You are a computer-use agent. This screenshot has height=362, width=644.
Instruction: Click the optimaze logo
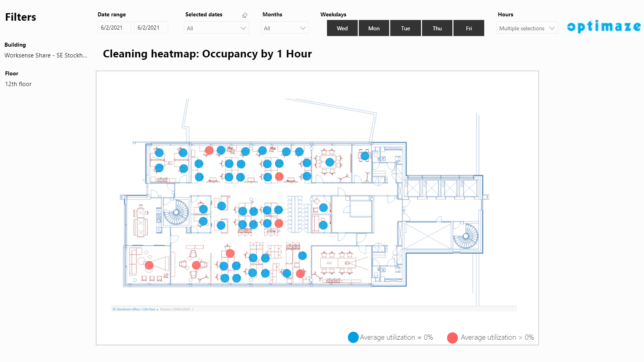(604, 26)
